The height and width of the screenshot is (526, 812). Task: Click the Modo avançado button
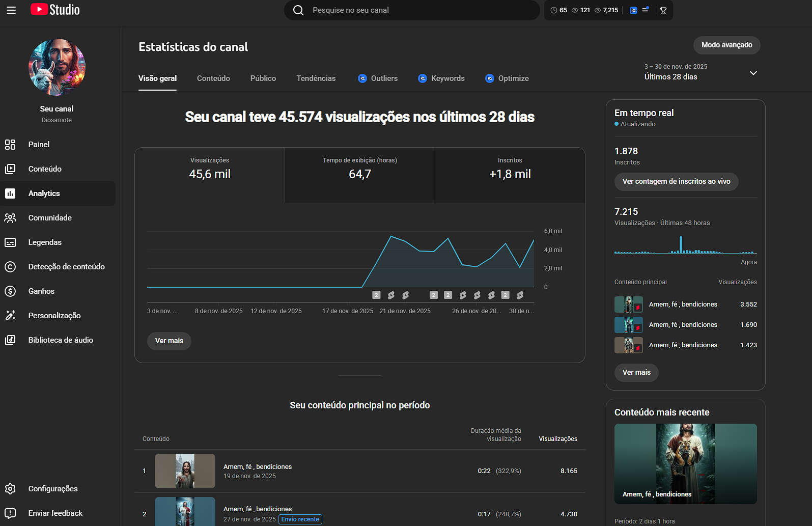tap(726, 45)
